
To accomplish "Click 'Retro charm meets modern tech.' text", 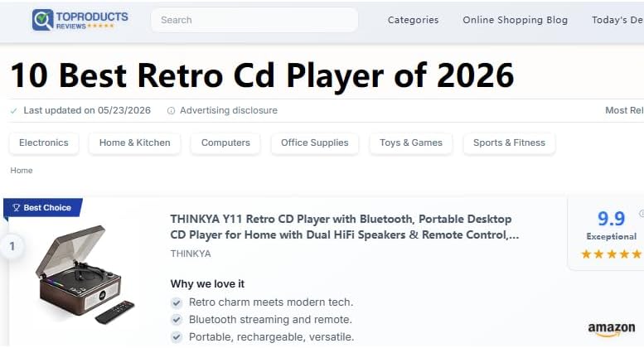I will point(271,302).
